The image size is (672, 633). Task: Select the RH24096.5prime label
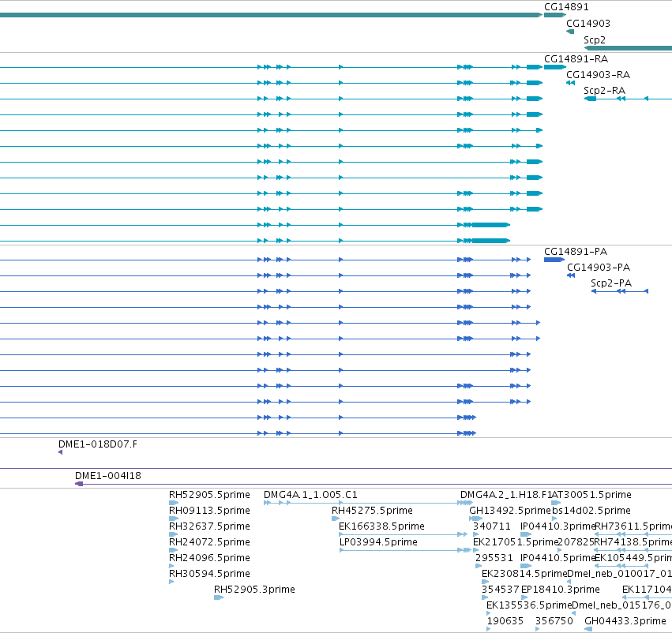coord(209,558)
